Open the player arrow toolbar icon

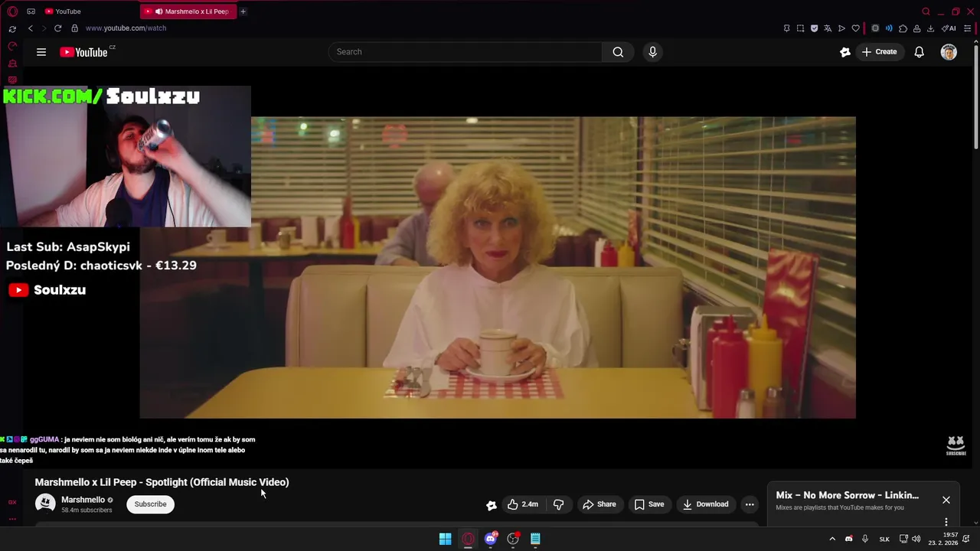(841, 28)
